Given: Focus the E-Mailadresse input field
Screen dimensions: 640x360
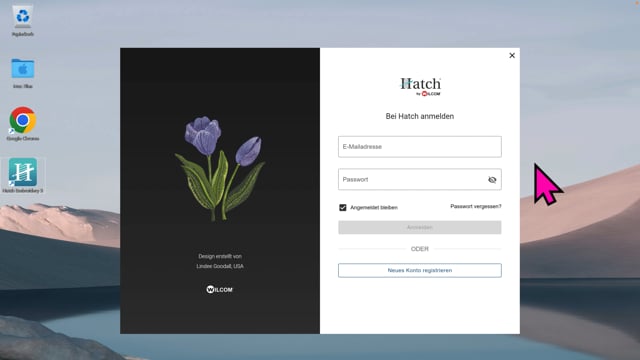Looking at the screenshot, I should tap(420, 147).
